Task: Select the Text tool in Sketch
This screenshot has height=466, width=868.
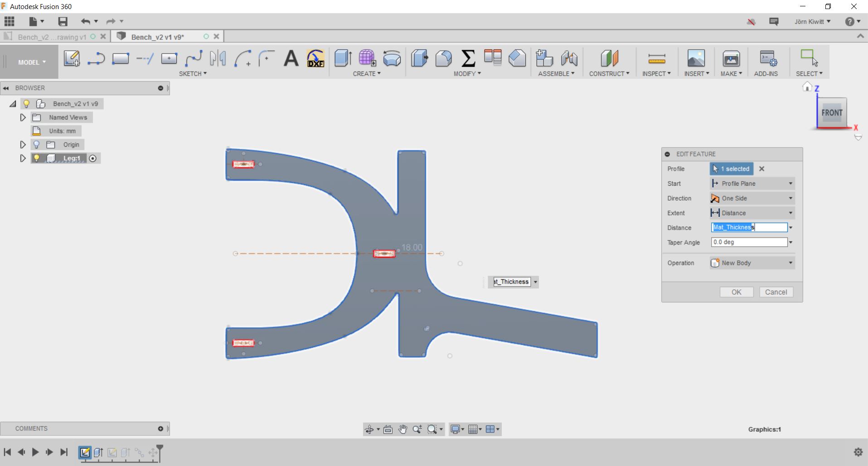Action: tap(291, 58)
